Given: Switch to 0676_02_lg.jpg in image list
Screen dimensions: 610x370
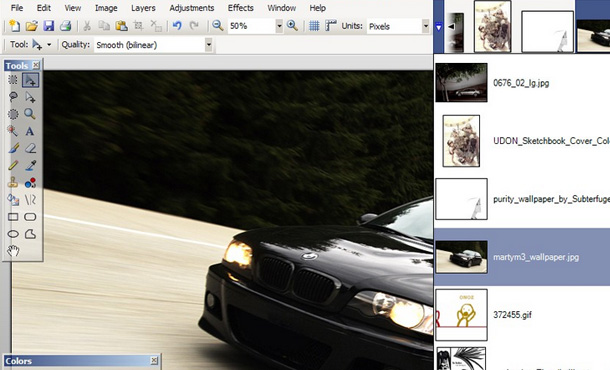Looking at the screenshot, I should 522,83.
